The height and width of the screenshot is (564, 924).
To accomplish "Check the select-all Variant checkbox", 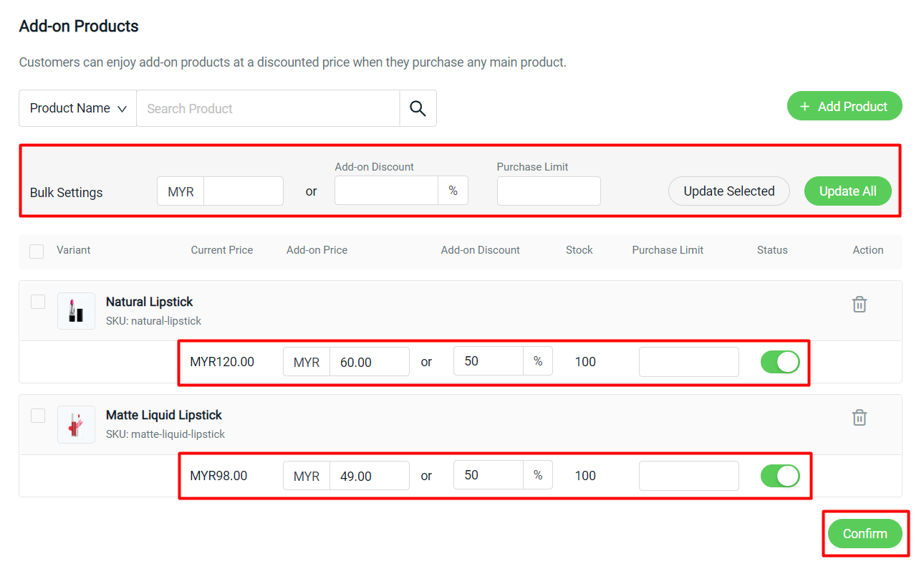I will 36,250.
